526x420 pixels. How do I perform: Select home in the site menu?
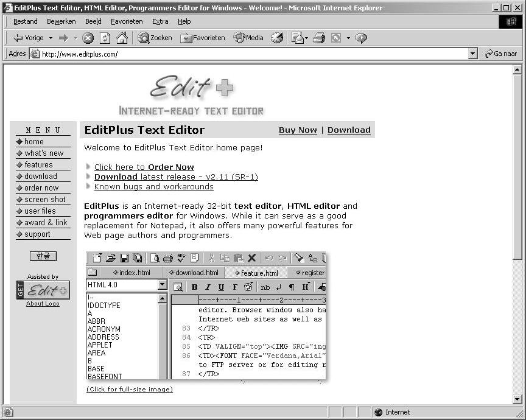34,142
